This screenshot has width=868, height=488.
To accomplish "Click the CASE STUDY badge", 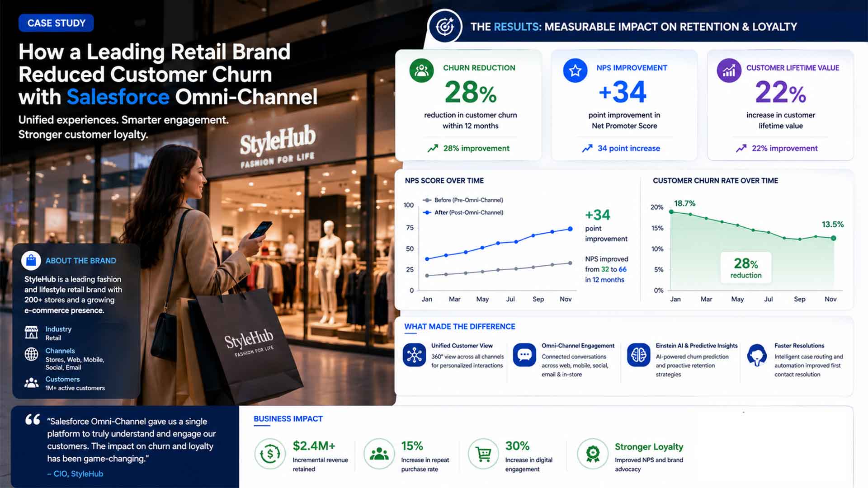I will point(56,23).
